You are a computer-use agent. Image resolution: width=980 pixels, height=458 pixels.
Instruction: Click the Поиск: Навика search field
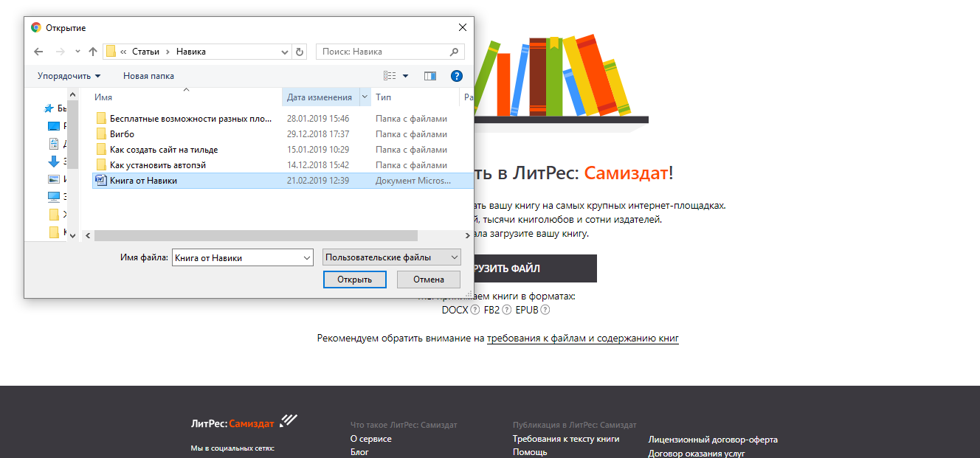384,52
